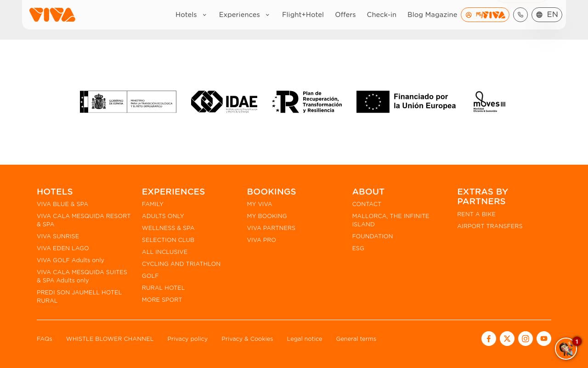Open the MyVIVA account button
The image size is (588, 368).
[x=485, y=15]
